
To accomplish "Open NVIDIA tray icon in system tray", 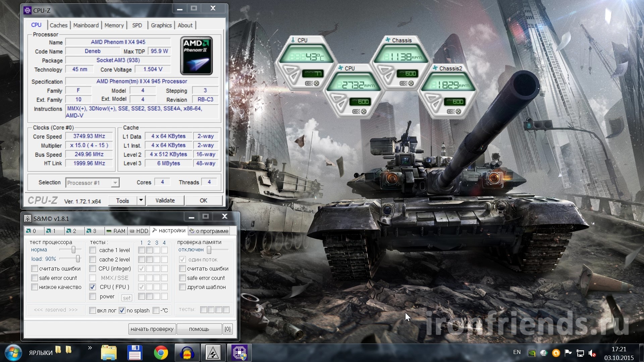I will pos(532,353).
